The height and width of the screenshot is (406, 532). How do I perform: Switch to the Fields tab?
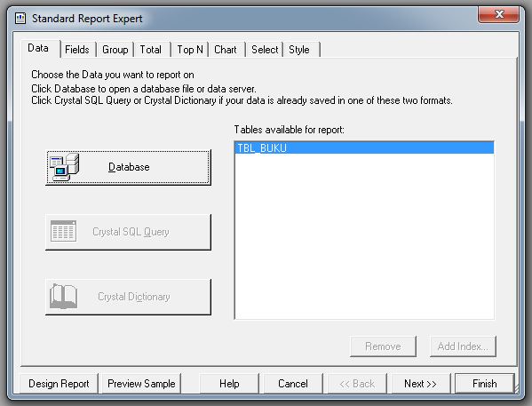[77, 50]
